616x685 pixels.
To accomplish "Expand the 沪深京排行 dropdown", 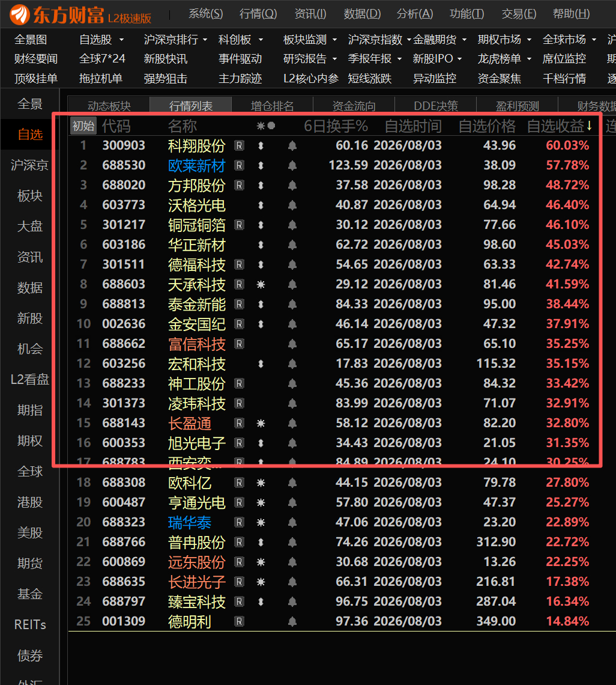I will coord(205,40).
